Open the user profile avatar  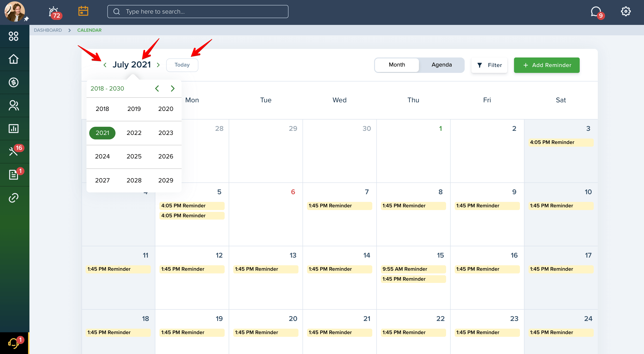coord(14,12)
